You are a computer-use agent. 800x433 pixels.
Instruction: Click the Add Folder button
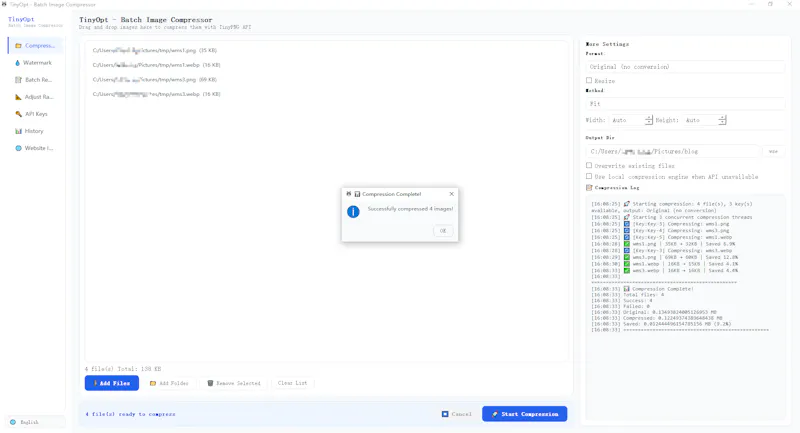pyautogui.click(x=169, y=383)
